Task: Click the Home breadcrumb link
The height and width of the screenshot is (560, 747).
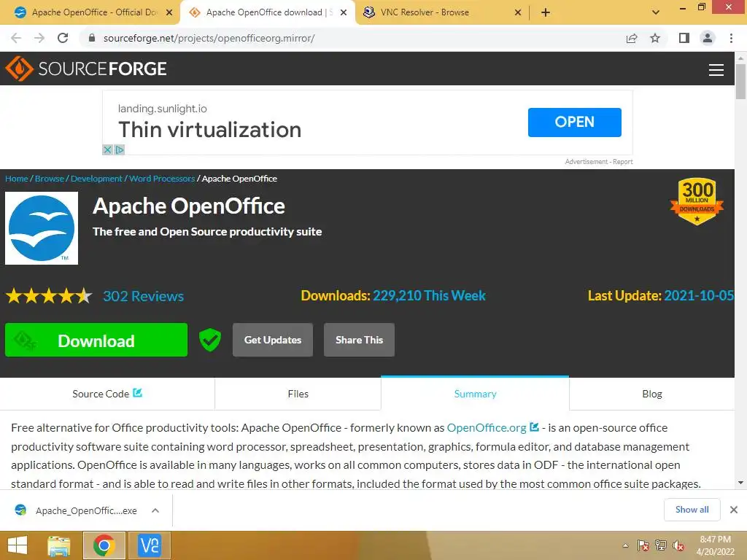Action: [17, 179]
